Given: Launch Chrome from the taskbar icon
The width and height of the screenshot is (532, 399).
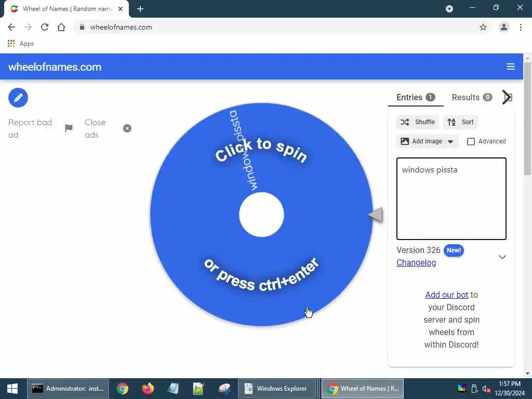Looking at the screenshot, I should click(123, 389).
